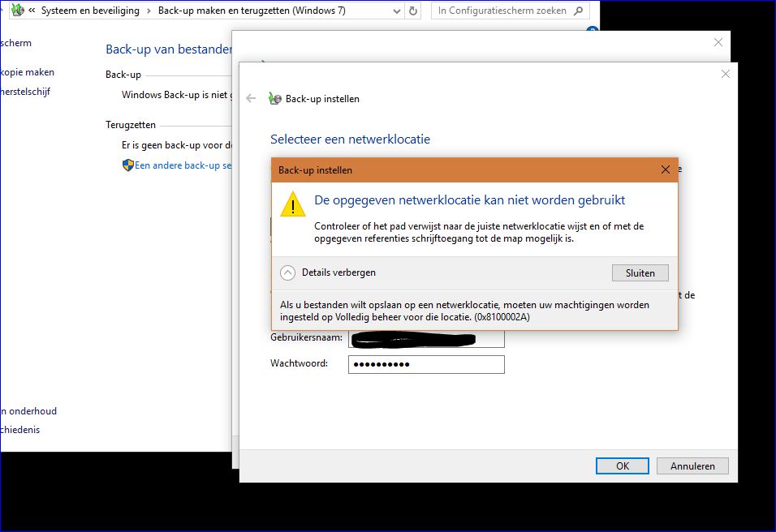Navigate to 'Systeem en beveiliging' breadcrumb
Screen dimensions: 776x532
pos(90,11)
